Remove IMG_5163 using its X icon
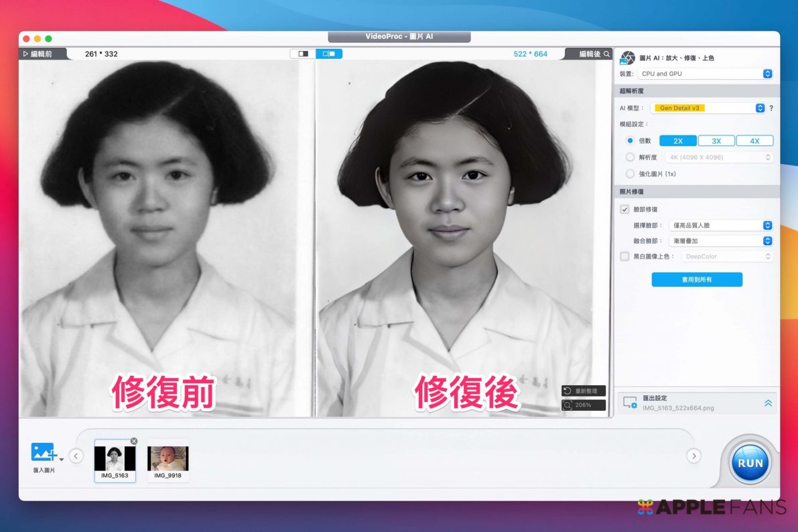Image resolution: width=798 pixels, height=532 pixels. point(133,441)
